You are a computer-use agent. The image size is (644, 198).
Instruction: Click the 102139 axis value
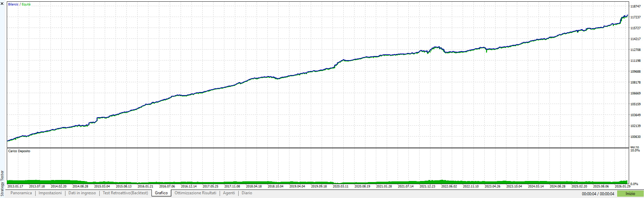(x=635, y=126)
